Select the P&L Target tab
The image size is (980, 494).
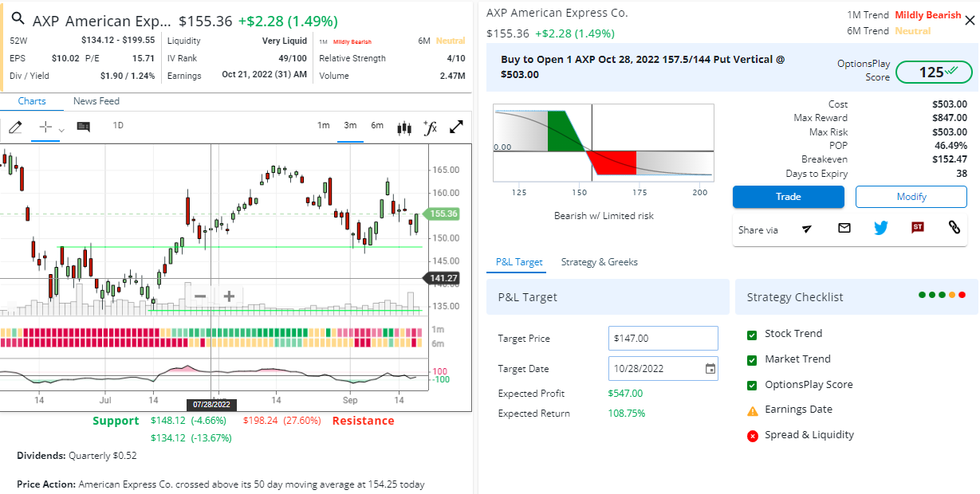(x=519, y=262)
